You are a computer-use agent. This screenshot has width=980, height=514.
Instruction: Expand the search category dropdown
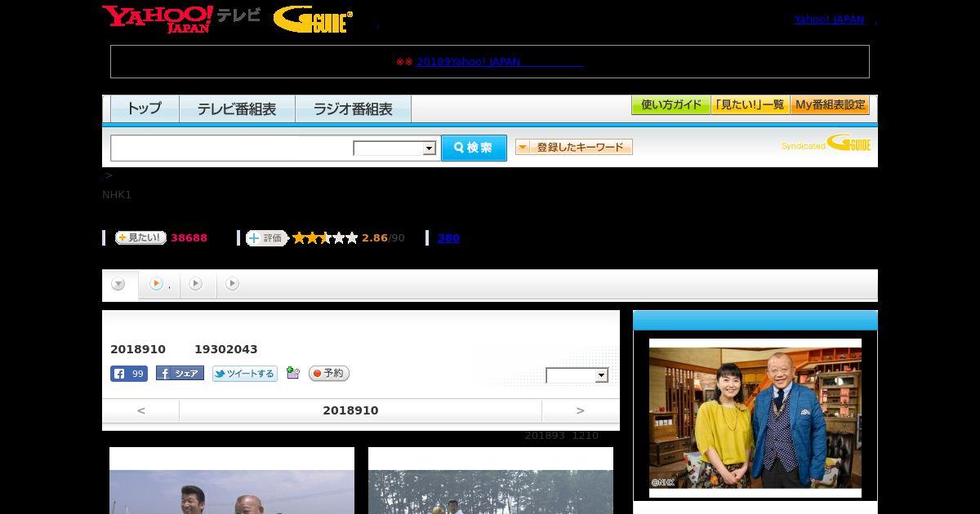pyautogui.click(x=394, y=148)
